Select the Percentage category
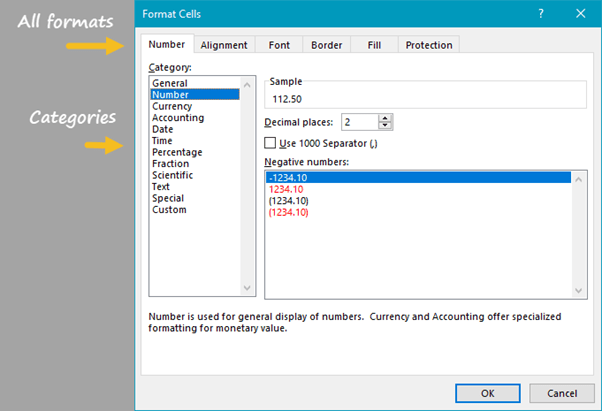Screen dimensions: 602x411 (195, 152)
